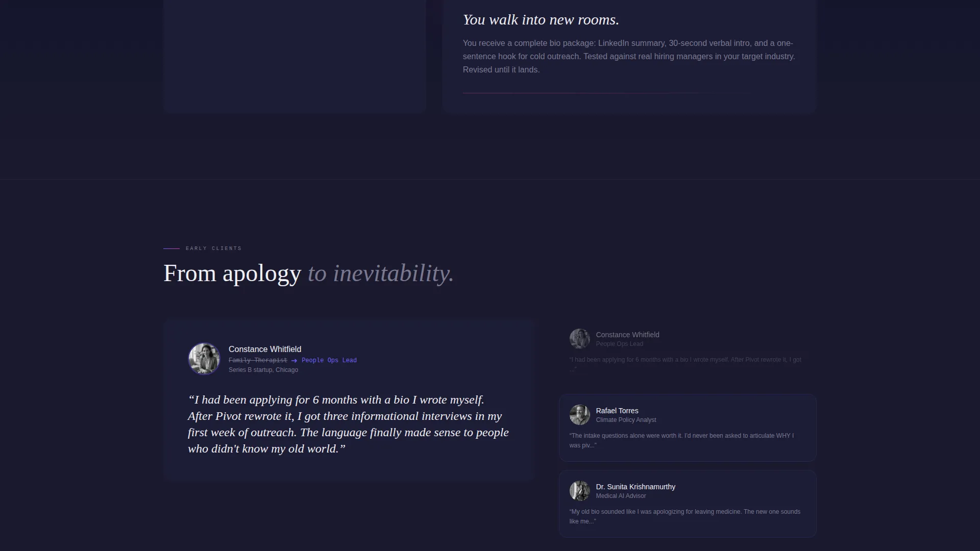980x551 pixels.
Task: Click the Medical AI Advisor subtitle
Action: (621, 496)
